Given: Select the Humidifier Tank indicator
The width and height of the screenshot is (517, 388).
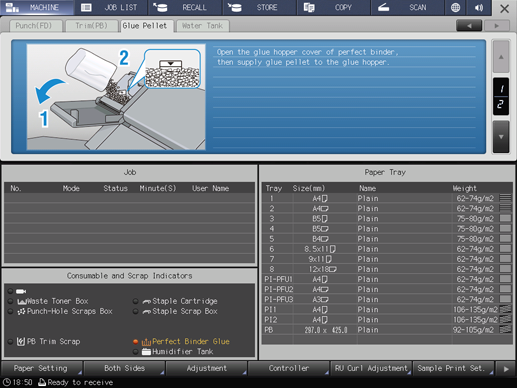Looking at the screenshot, I should point(178,351).
